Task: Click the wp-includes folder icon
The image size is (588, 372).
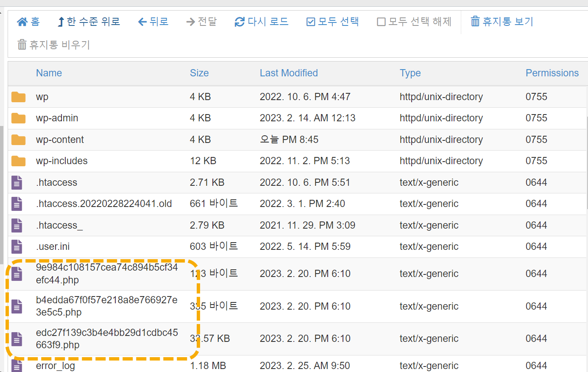Action: (x=19, y=161)
